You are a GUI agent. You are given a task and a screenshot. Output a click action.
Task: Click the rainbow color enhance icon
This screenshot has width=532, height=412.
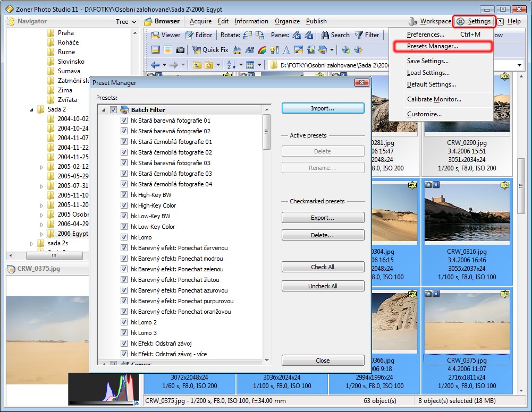(x=262, y=50)
